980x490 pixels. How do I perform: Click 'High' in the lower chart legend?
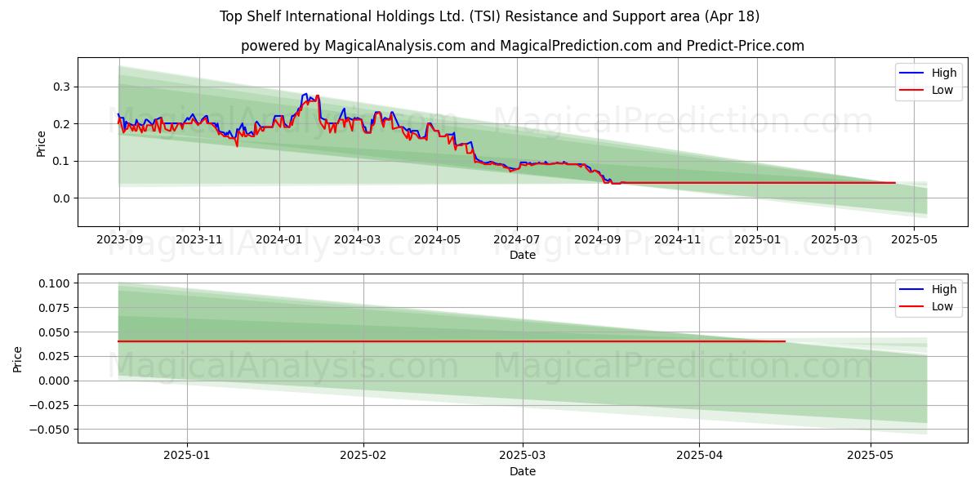pos(944,289)
